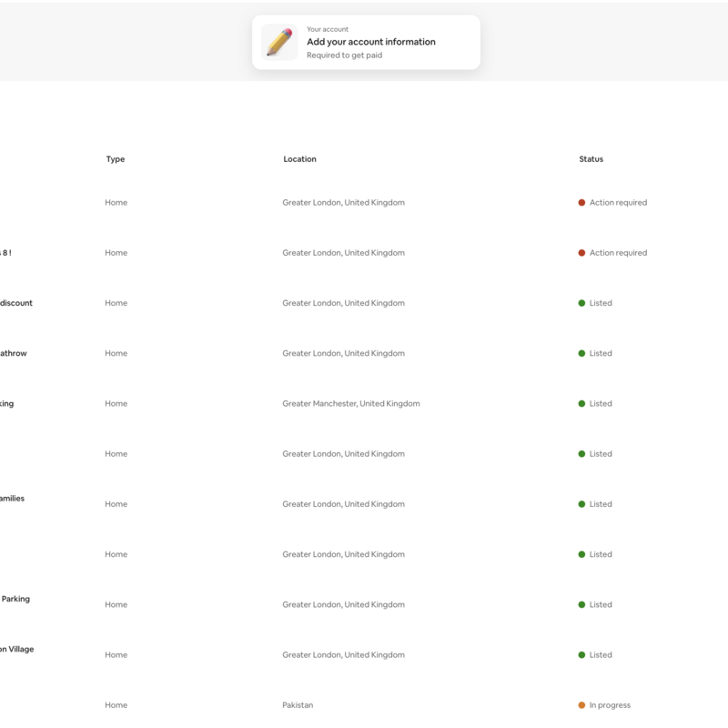Open the listing ending in "Parking"

[x=15, y=599]
